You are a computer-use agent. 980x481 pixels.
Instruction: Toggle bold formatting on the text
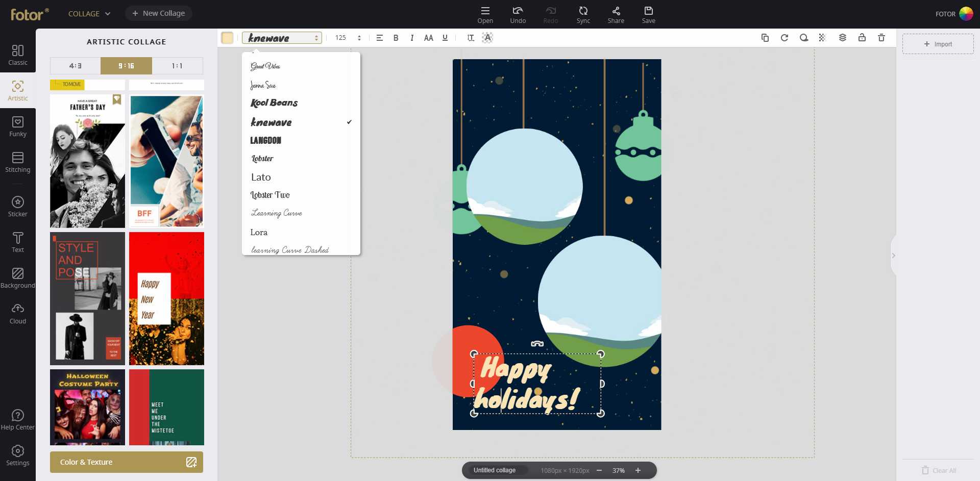pyautogui.click(x=395, y=37)
